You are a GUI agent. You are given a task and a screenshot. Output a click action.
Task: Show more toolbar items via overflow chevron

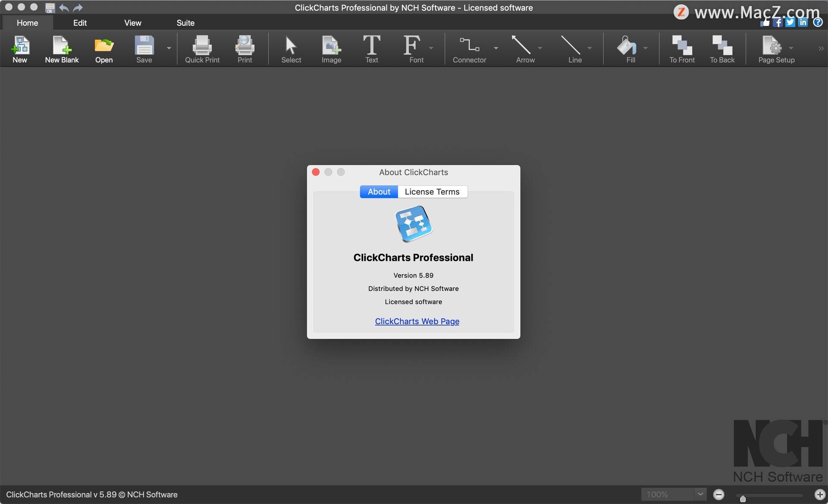pyautogui.click(x=821, y=49)
